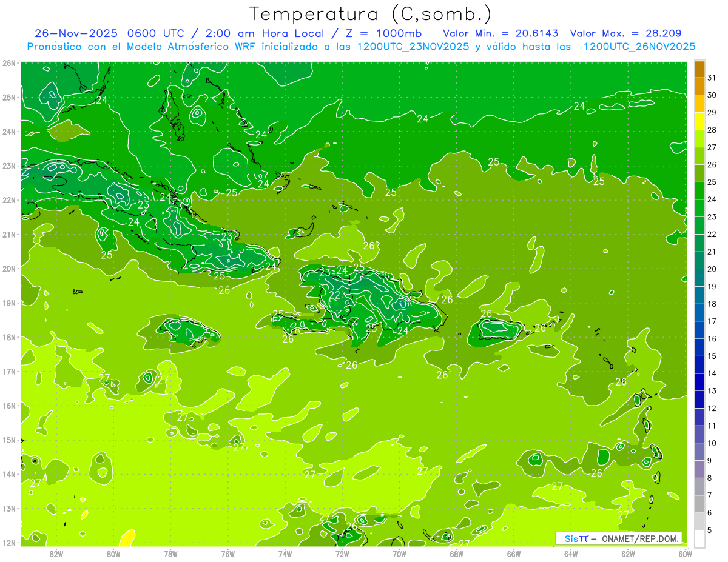Click the 74W longitude axis label
728x562 pixels.
click(x=285, y=554)
